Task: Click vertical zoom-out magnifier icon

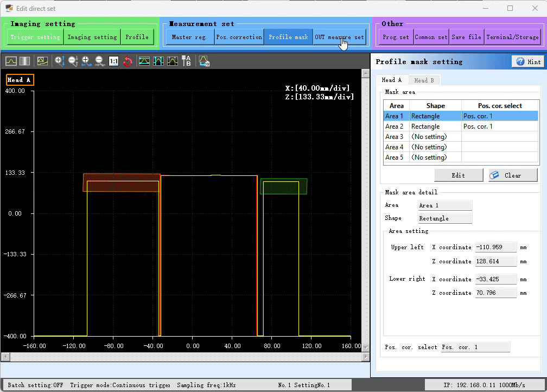Action: 73,61
